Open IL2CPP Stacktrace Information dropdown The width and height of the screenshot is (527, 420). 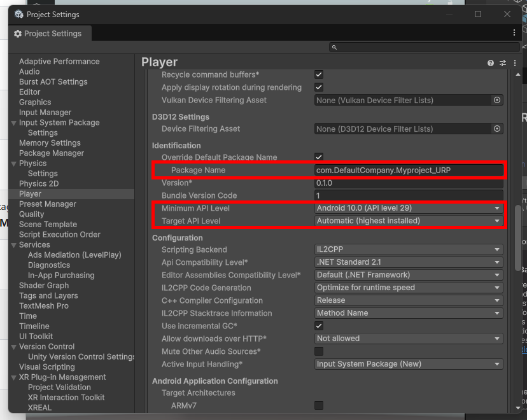click(409, 313)
